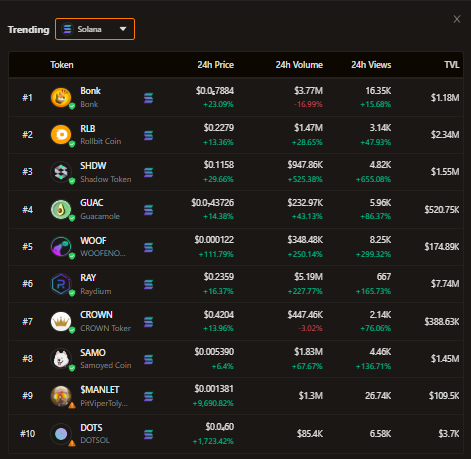Open the SAMO token name link

(x=93, y=352)
